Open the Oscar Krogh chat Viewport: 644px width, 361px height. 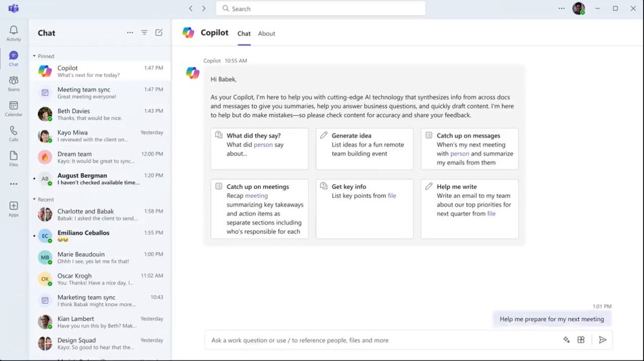tap(100, 279)
